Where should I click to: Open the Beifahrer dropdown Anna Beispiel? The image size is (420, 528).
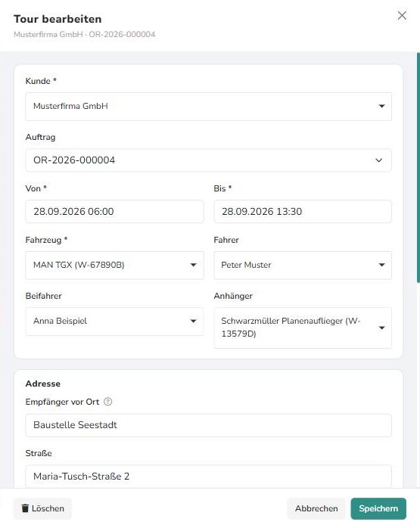tap(114, 321)
